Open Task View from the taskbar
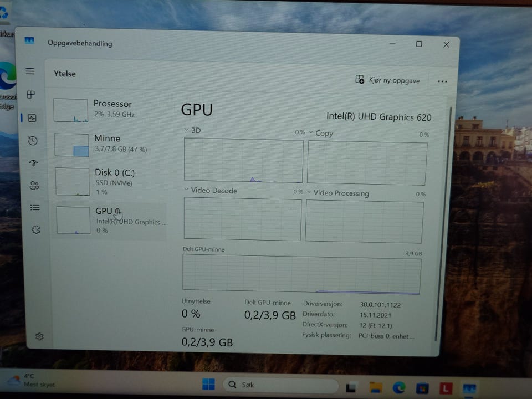Screen dimensions: 532x399 pos(351,387)
